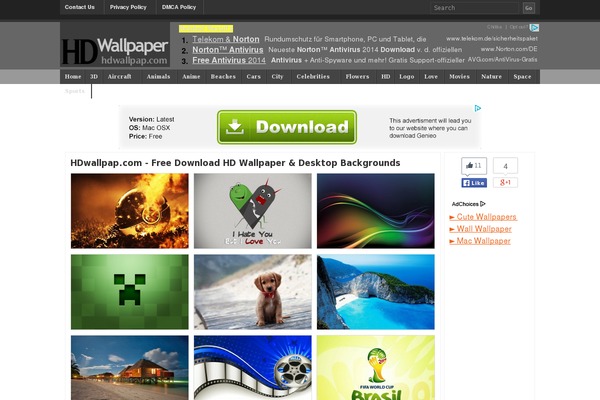Screen dimensions: 600x400
Task: Open the film reel wallpaper thumbnail
Action: pyautogui.click(x=253, y=368)
